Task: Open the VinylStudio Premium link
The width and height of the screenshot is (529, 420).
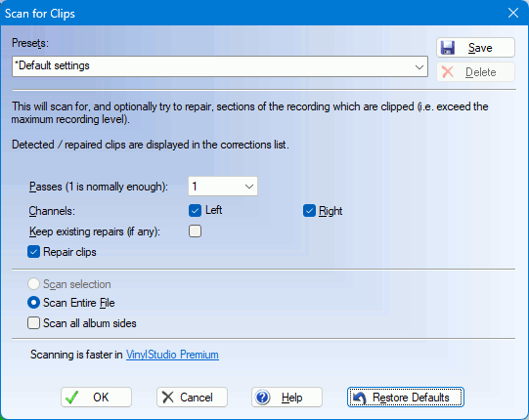Action: (172, 355)
